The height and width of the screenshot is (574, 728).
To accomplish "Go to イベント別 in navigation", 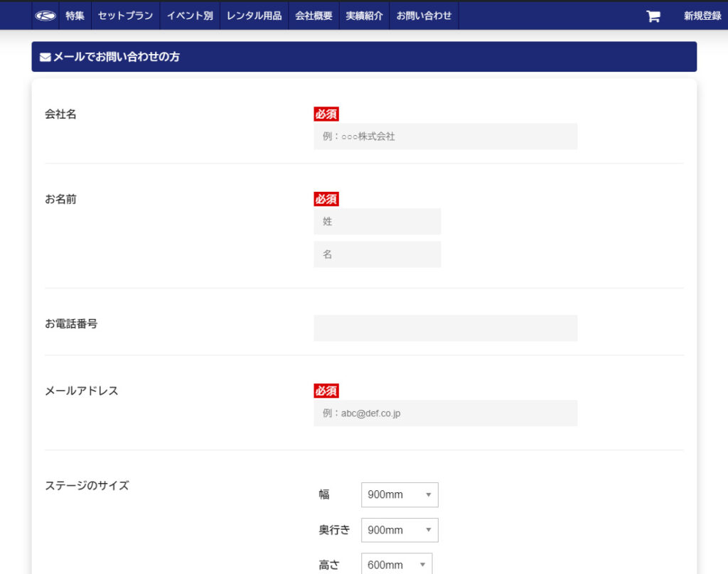I will [x=190, y=16].
